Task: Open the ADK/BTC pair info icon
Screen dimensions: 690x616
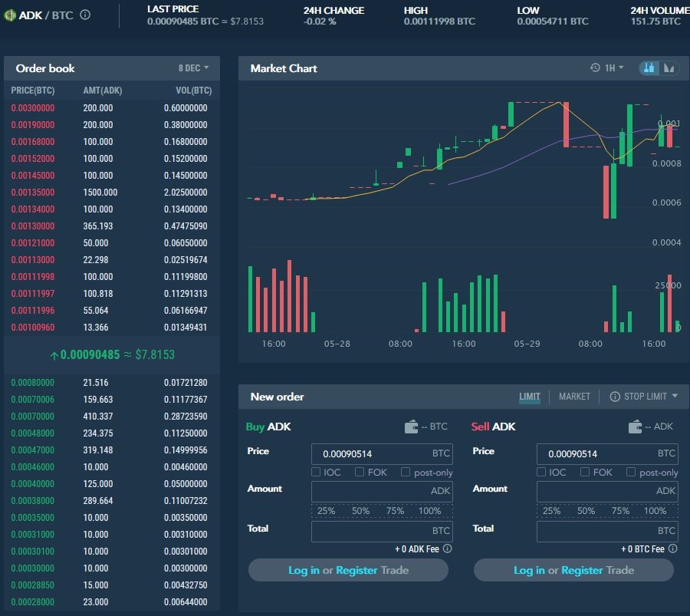Action: (85, 15)
